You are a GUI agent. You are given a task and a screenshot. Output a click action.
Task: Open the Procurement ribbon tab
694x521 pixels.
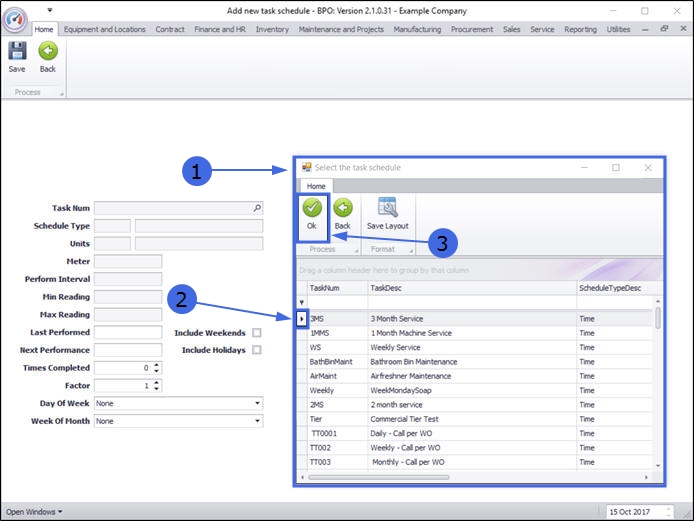[x=472, y=29]
